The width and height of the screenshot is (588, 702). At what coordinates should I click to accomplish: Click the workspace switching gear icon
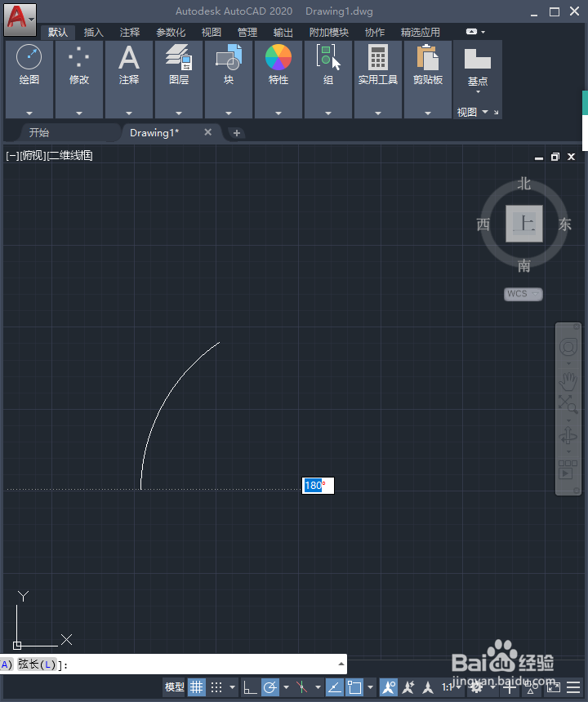point(476,686)
